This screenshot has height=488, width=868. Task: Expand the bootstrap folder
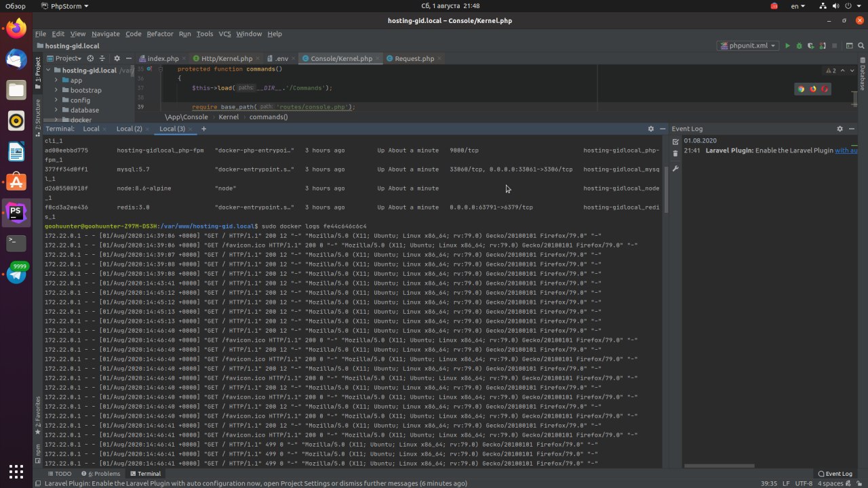(x=57, y=90)
